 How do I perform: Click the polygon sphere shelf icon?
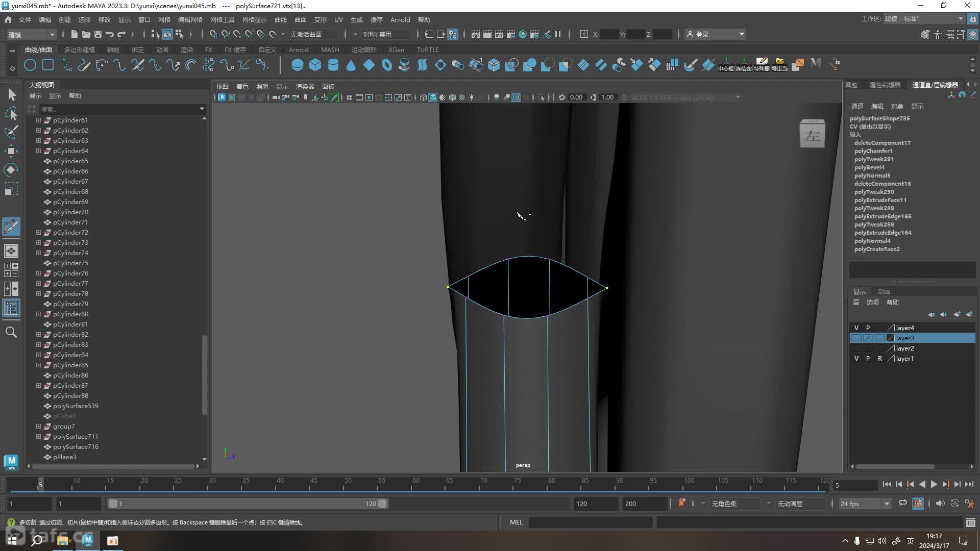tap(297, 65)
